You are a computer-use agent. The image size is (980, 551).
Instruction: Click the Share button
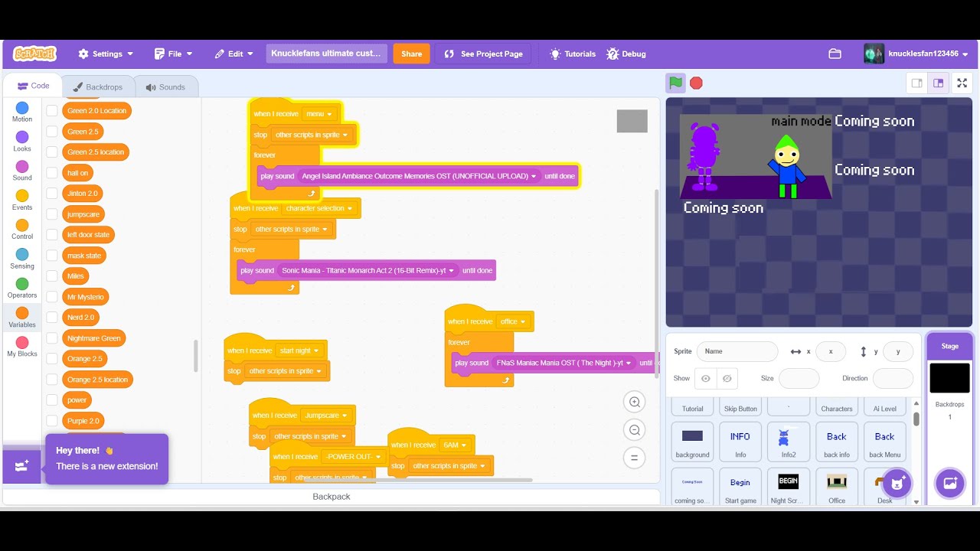(x=411, y=54)
